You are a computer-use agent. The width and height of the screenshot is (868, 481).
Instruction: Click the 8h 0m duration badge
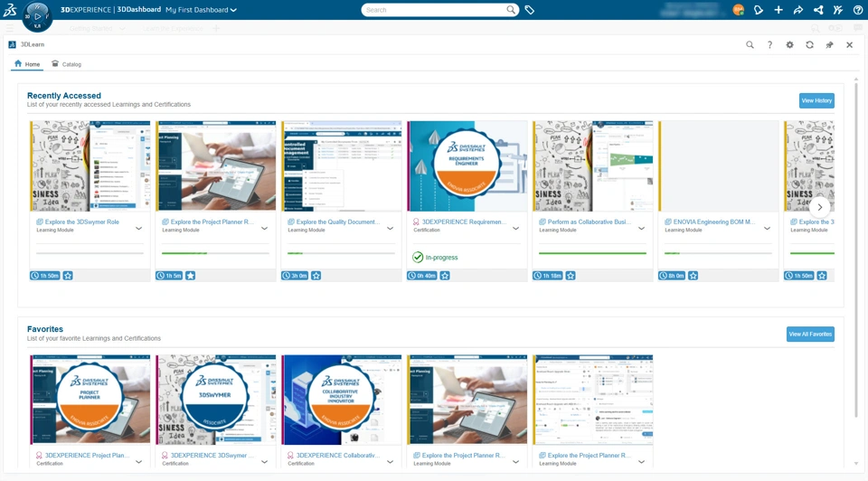[x=672, y=276]
